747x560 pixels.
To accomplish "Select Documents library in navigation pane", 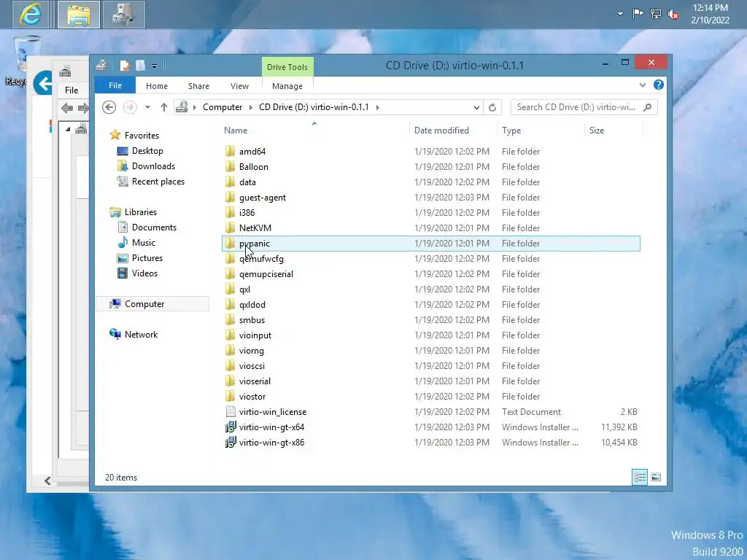I will (154, 227).
